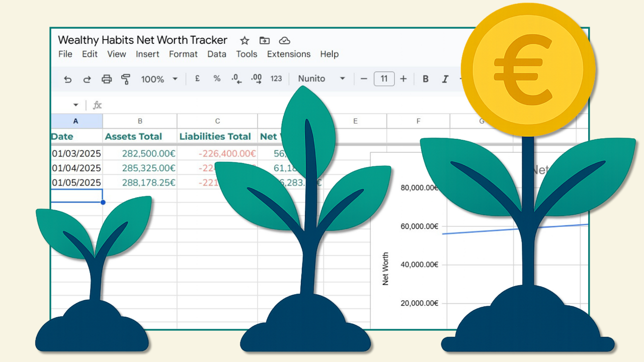Decrease font size with minus button
The height and width of the screenshot is (362, 644).
click(364, 79)
